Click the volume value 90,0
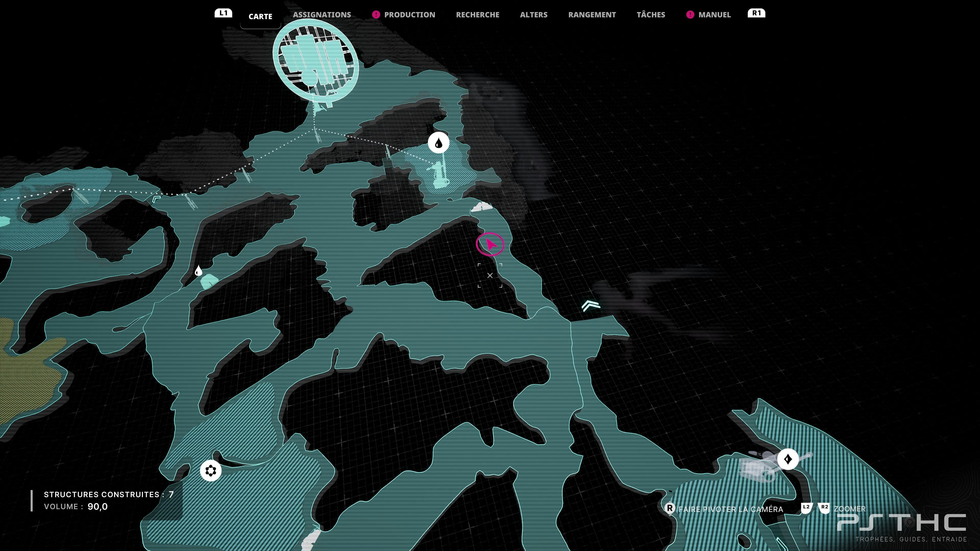The width and height of the screenshot is (980, 551). click(x=98, y=507)
